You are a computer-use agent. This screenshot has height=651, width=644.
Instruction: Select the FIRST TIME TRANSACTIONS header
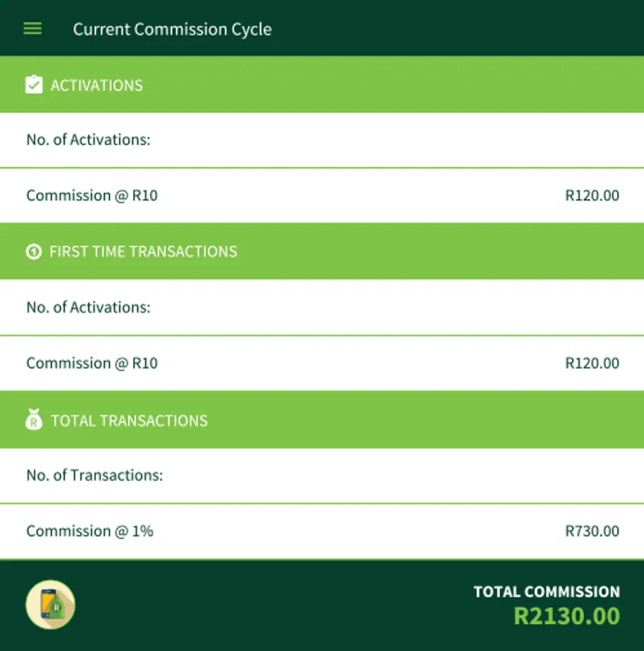[143, 252]
